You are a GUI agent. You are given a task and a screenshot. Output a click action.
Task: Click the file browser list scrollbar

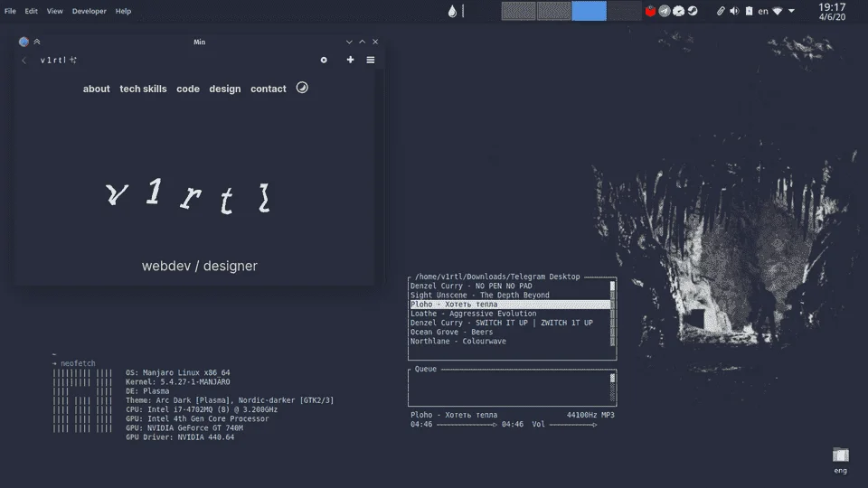point(612,314)
